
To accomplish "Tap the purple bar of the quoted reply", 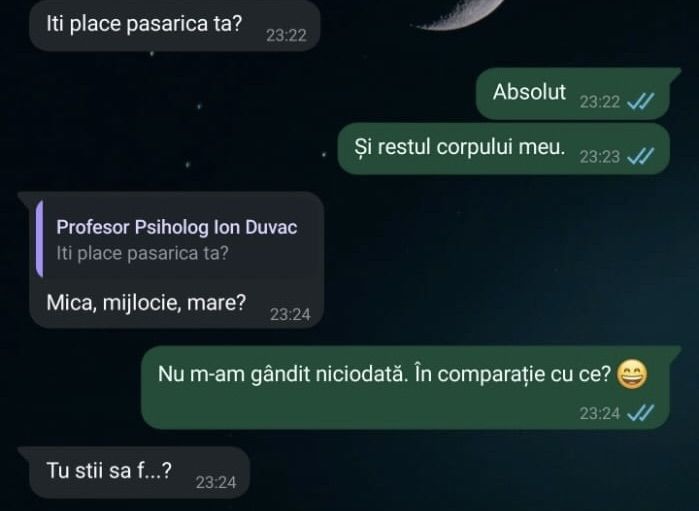I will [40, 239].
